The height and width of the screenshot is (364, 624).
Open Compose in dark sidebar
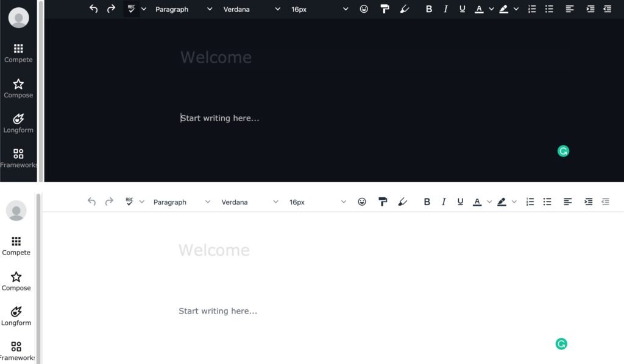pyautogui.click(x=18, y=89)
